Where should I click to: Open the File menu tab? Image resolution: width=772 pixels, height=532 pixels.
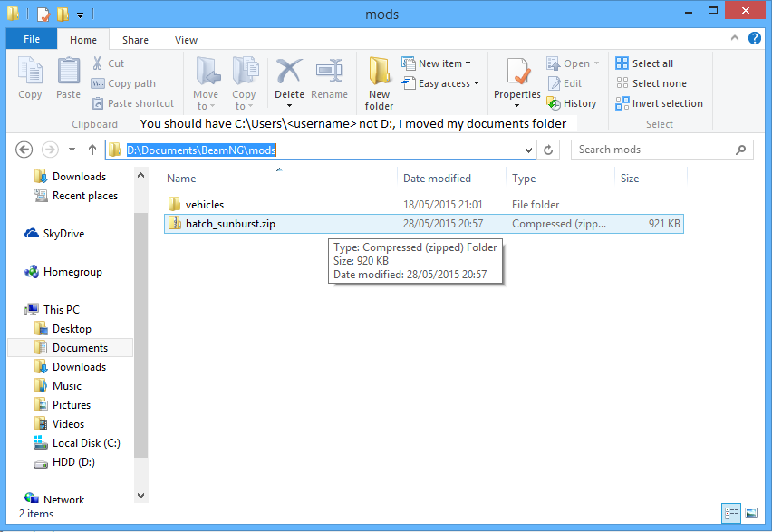coord(32,39)
